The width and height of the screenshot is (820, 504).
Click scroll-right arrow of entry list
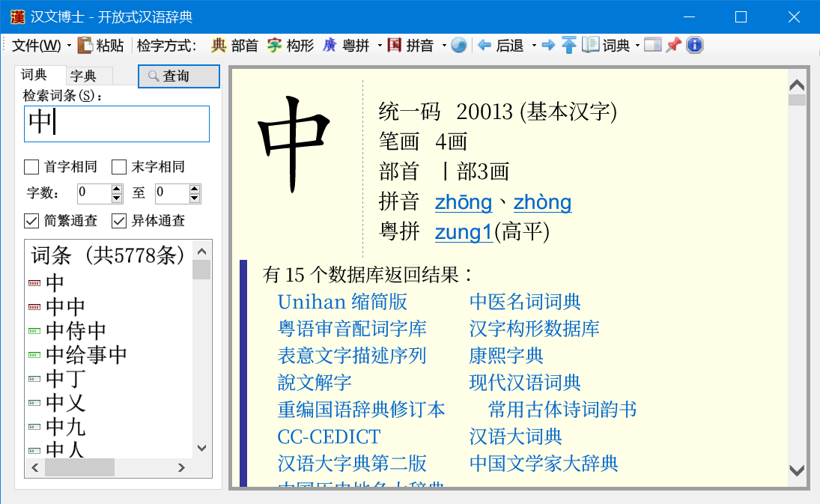pyautogui.click(x=181, y=467)
